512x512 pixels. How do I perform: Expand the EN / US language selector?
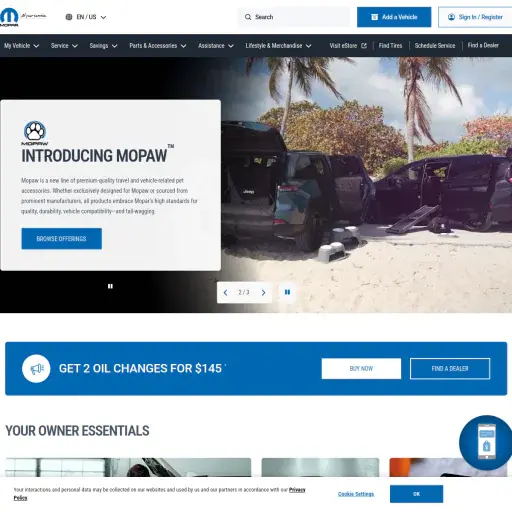point(86,17)
